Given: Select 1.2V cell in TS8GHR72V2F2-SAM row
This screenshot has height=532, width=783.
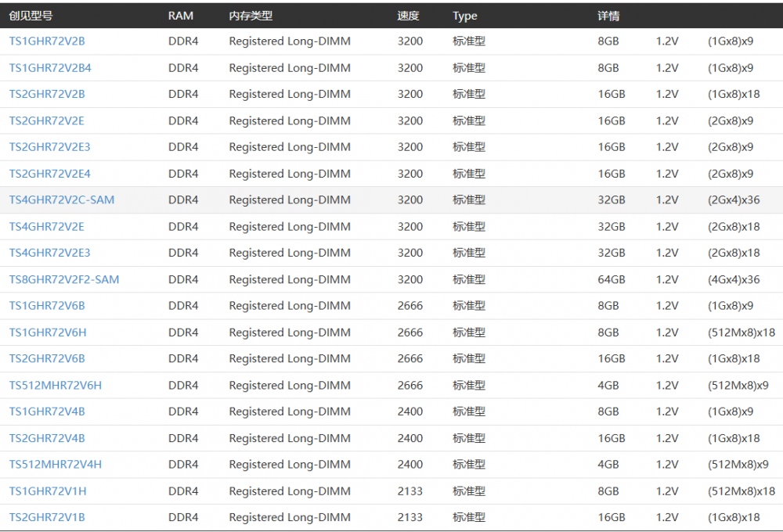Looking at the screenshot, I should pyautogui.click(x=667, y=279).
